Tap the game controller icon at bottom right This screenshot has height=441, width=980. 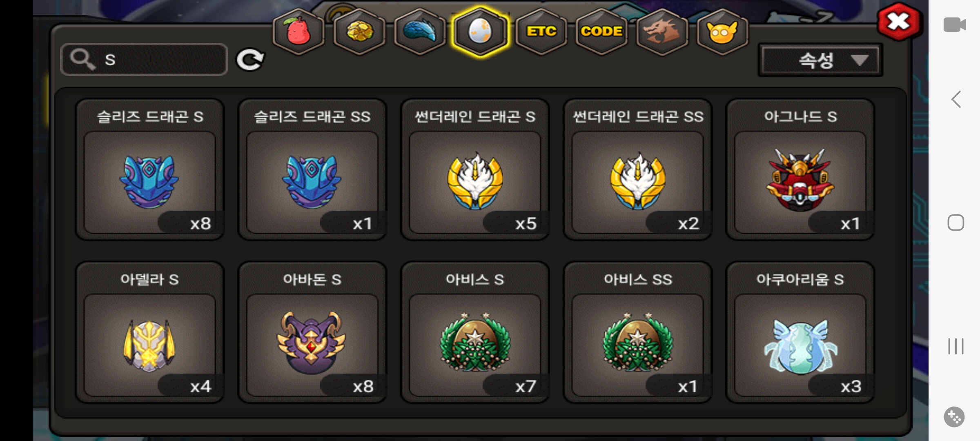tap(954, 417)
